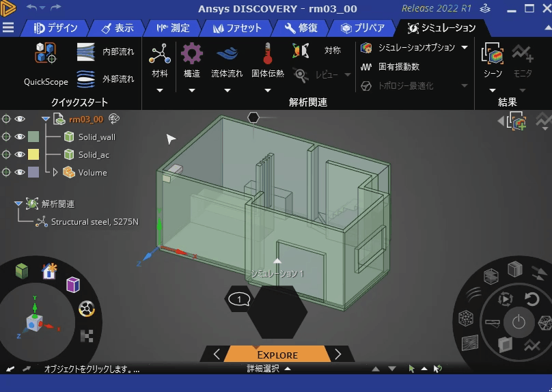Click the gray-purple Volume color swatch
The image size is (552, 392).
tap(33, 172)
